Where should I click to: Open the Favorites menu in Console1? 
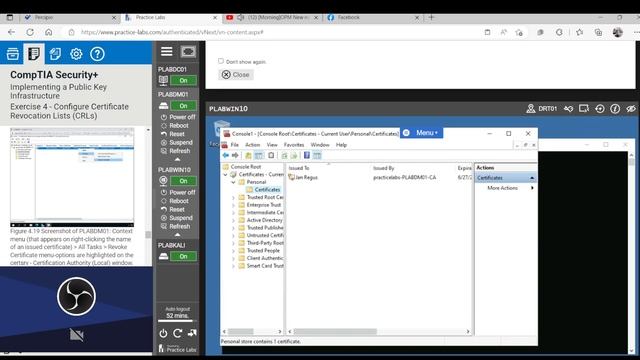click(294, 145)
